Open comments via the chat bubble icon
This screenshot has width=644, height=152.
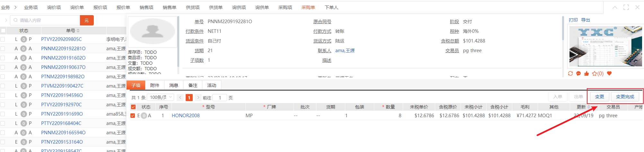pos(578,73)
